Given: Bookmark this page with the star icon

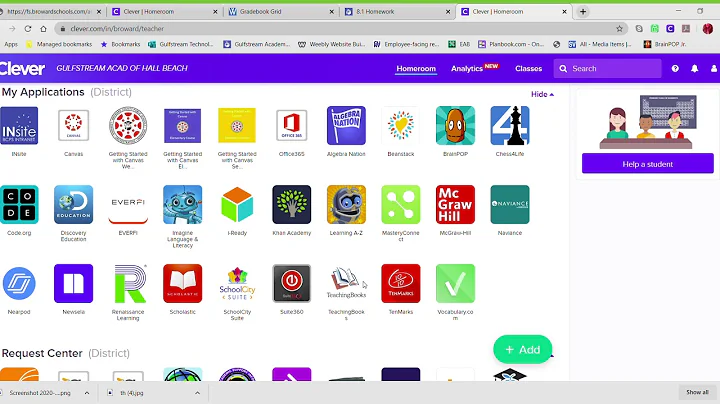Looking at the screenshot, I should 619,28.
